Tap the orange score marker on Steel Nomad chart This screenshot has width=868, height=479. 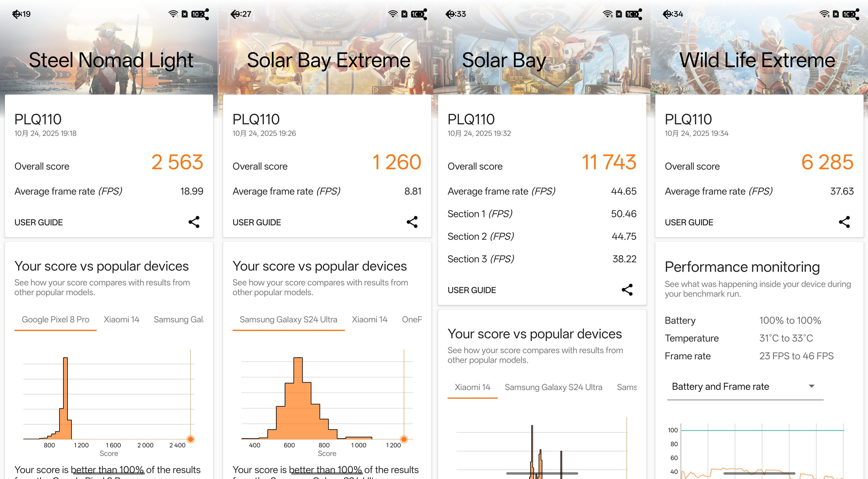[x=191, y=439]
